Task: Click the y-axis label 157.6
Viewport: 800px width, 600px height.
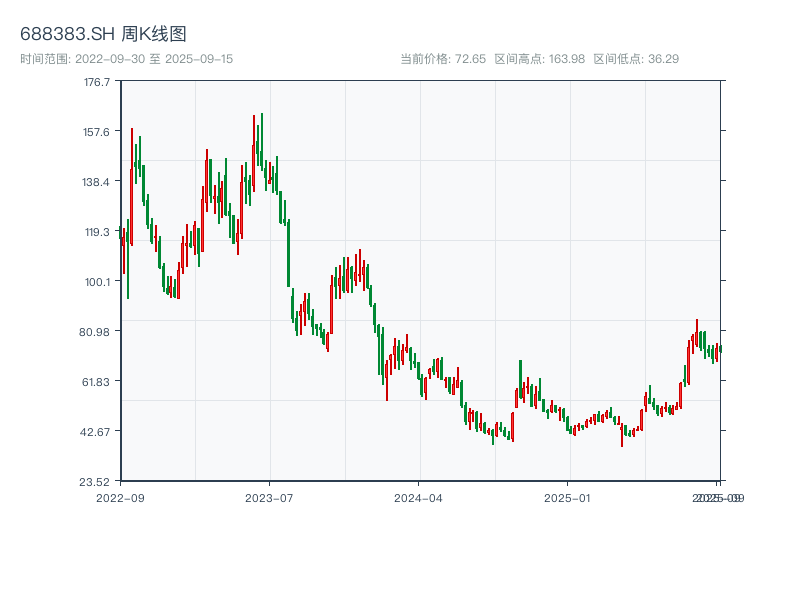Action: coord(96,132)
